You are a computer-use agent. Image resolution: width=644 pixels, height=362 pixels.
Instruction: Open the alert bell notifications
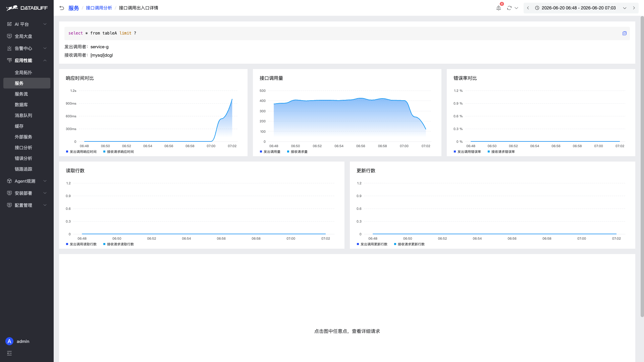[x=498, y=8]
